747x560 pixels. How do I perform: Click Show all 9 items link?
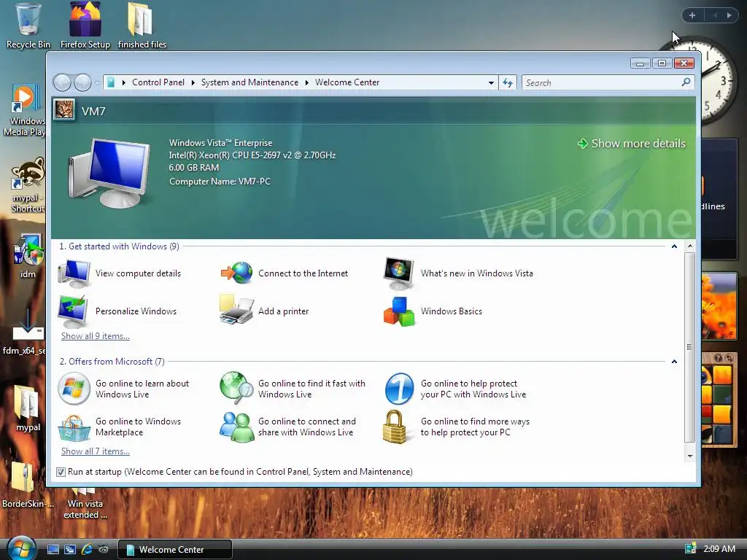pos(96,335)
